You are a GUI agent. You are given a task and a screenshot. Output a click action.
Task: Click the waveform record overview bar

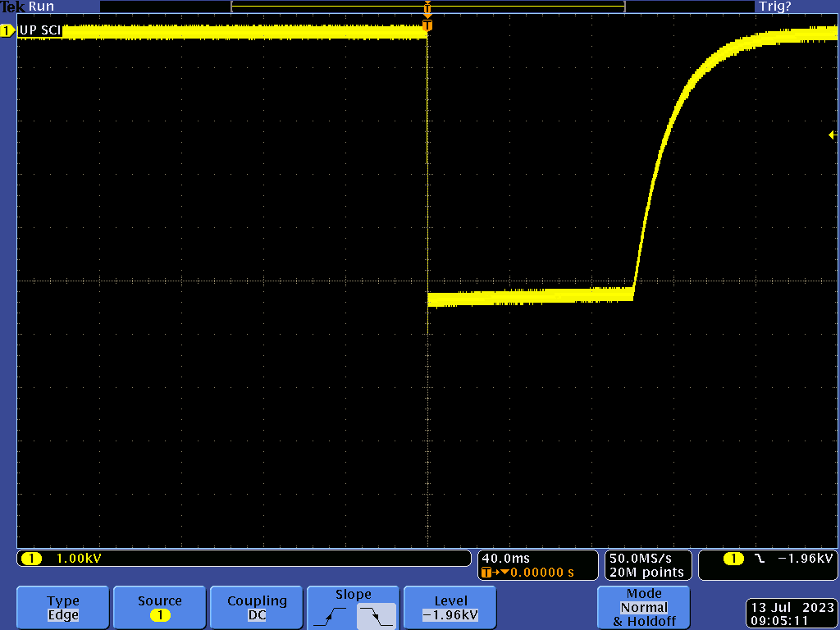coord(427,7)
